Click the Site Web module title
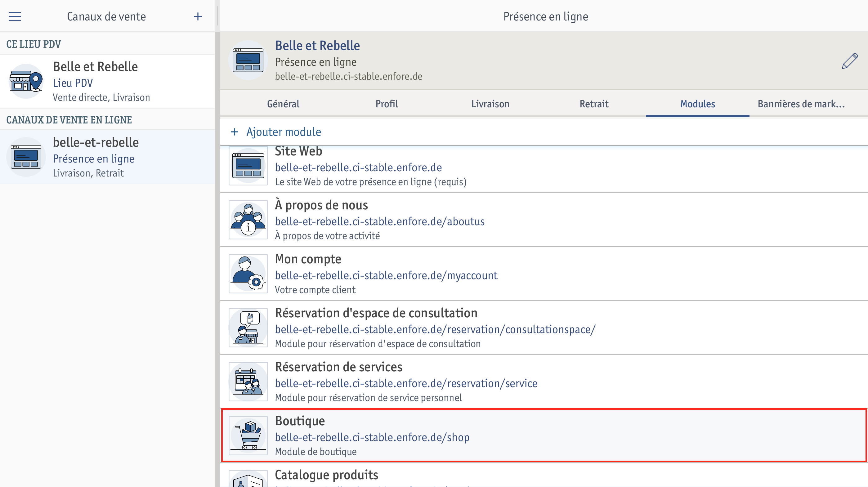The height and width of the screenshot is (487, 868). pos(298,151)
